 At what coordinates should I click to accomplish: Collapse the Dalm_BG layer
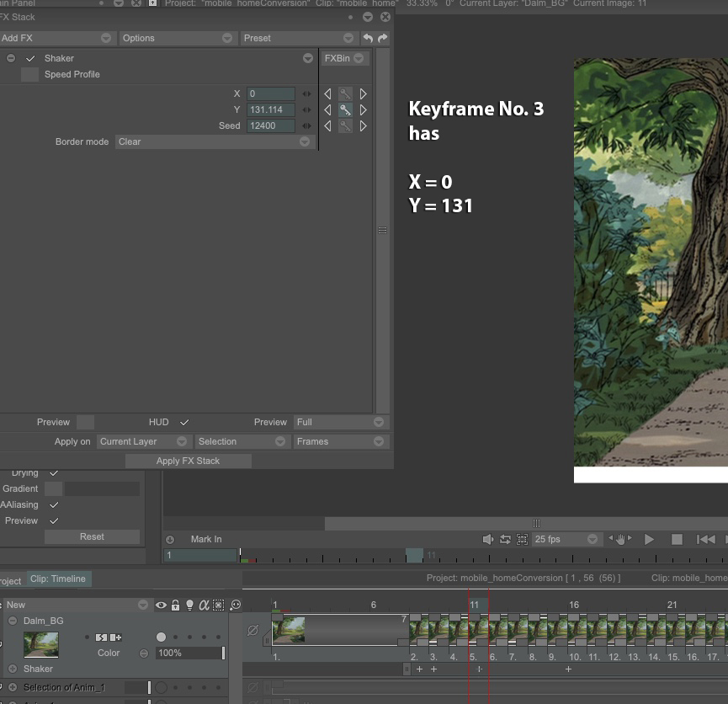tap(13, 621)
